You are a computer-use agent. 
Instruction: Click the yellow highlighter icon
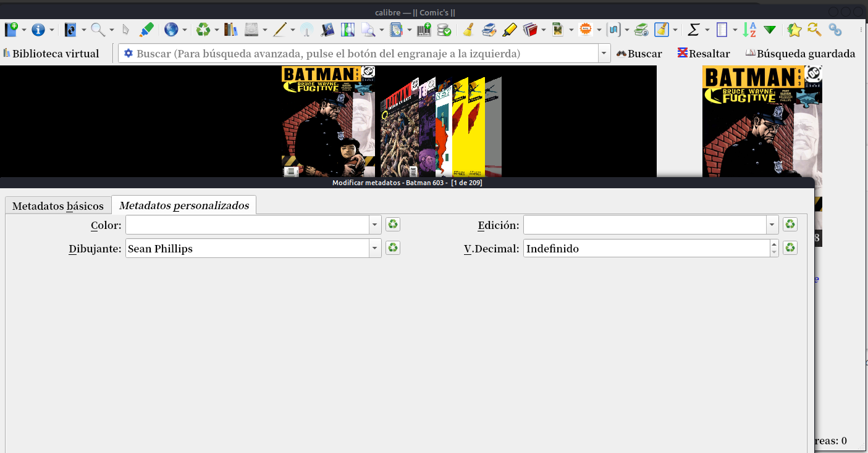[510, 29]
